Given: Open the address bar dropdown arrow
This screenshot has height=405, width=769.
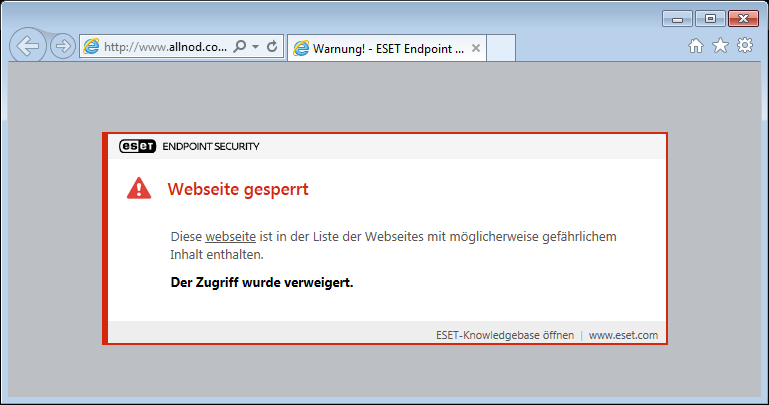Looking at the screenshot, I should point(256,47).
